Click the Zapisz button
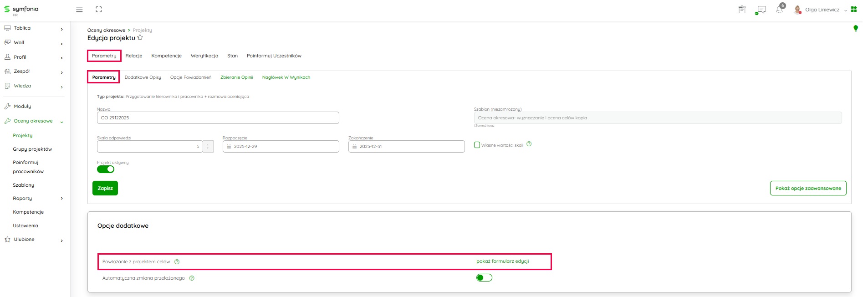Viewport: 868px width, 297px height. click(x=105, y=188)
